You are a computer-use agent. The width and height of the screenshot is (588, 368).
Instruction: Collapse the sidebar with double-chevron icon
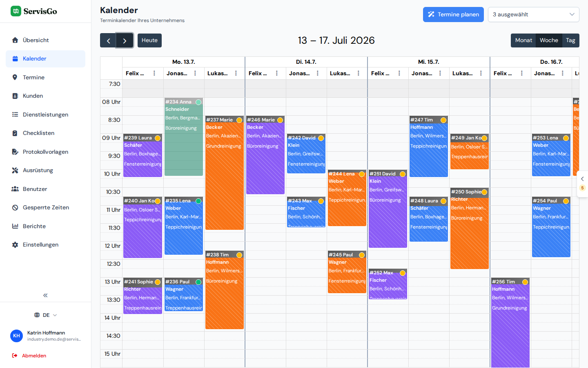[x=45, y=295]
